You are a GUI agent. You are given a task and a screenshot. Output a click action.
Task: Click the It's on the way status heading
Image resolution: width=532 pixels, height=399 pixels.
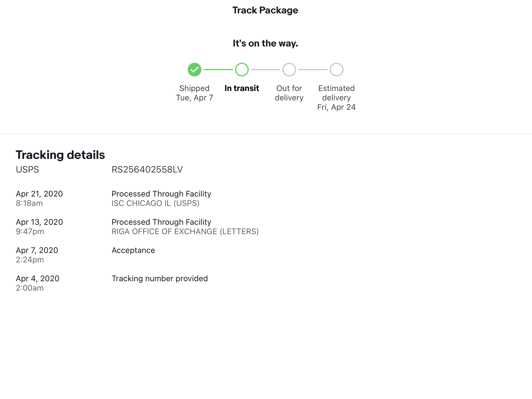point(265,43)
